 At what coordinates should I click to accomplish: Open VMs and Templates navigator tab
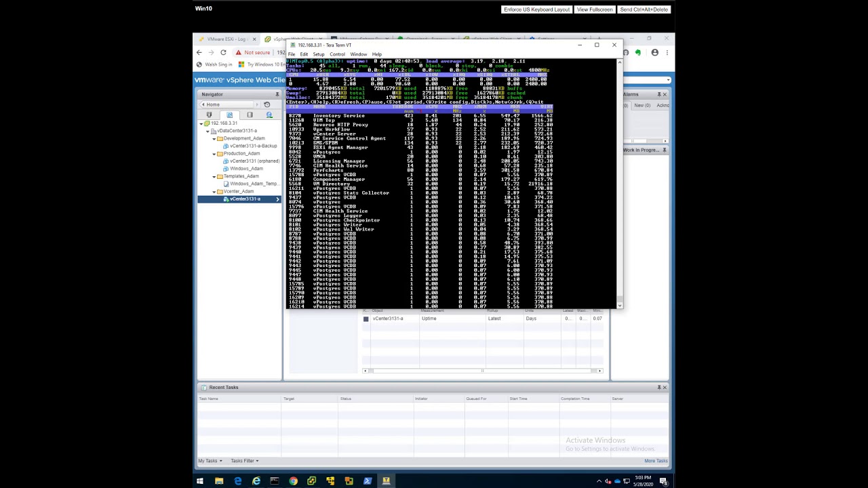pyautogui.click(x=229, y=115)
